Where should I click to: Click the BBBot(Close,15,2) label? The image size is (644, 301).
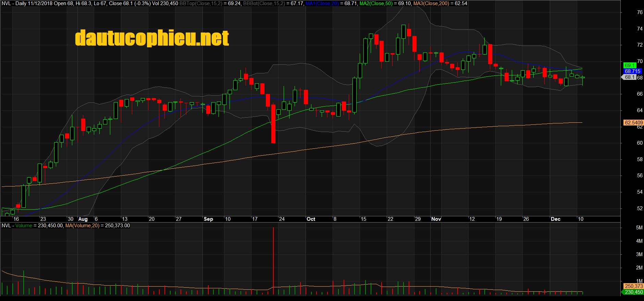click(264, 3)
